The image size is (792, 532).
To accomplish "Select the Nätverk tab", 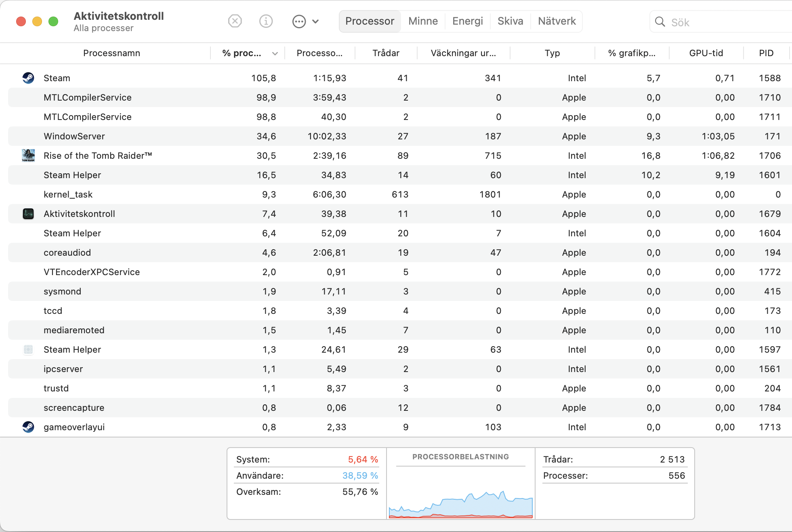I will pyautogui.click(x=557, y=21).
